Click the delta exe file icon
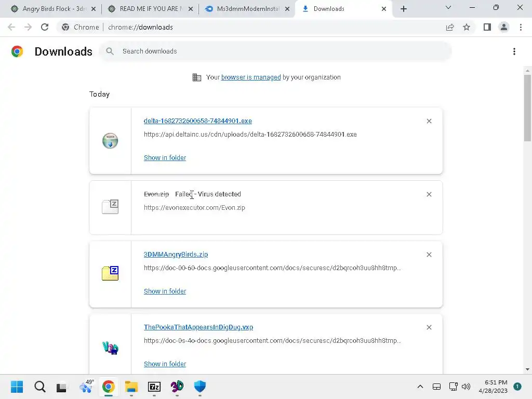Screen dimensions: 532x399 click(x=110, y=141)
